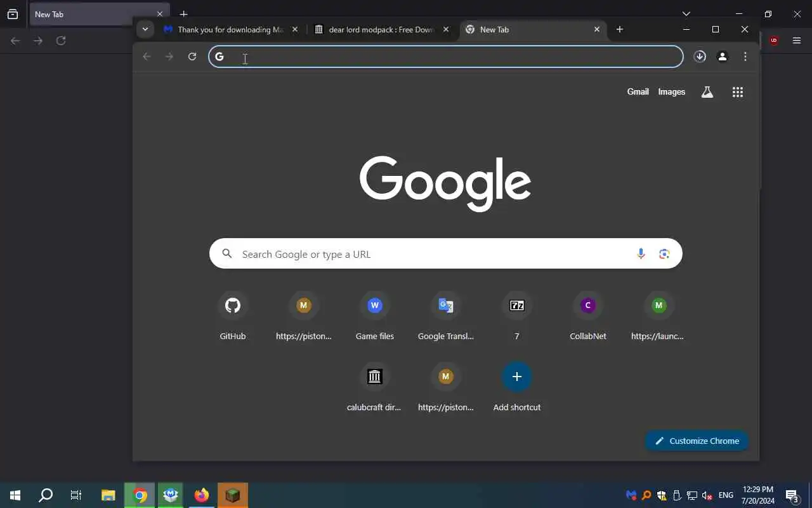
Task: Open the tab overview icon in background window
Action: tap(13, 14)
